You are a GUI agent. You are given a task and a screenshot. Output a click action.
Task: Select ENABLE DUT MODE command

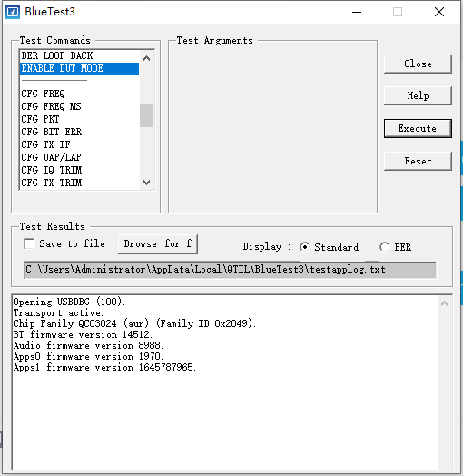click(x=80, y=69)
